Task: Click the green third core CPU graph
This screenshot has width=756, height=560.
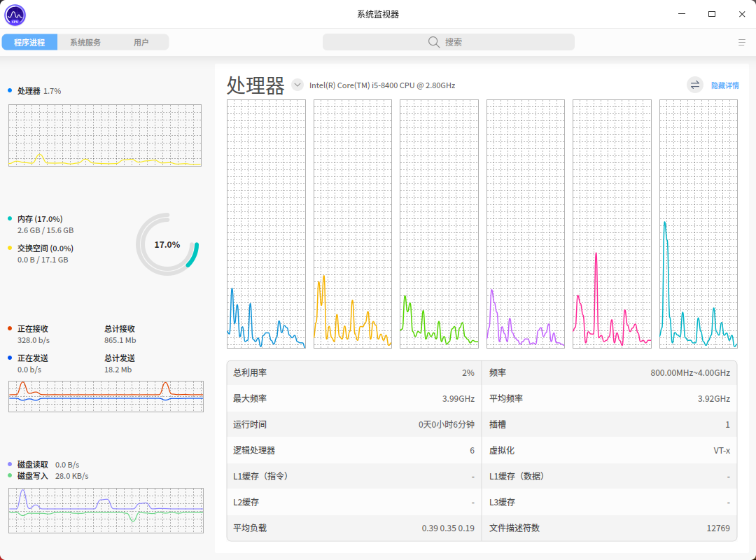Action: (439, 224)
